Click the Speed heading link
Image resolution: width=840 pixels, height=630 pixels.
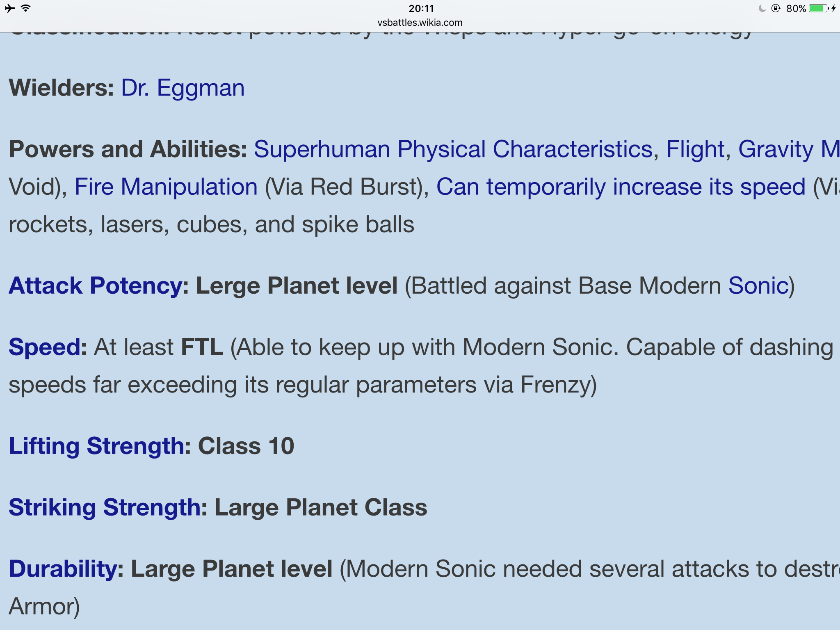pyautogui.click(x=45, y=347)
